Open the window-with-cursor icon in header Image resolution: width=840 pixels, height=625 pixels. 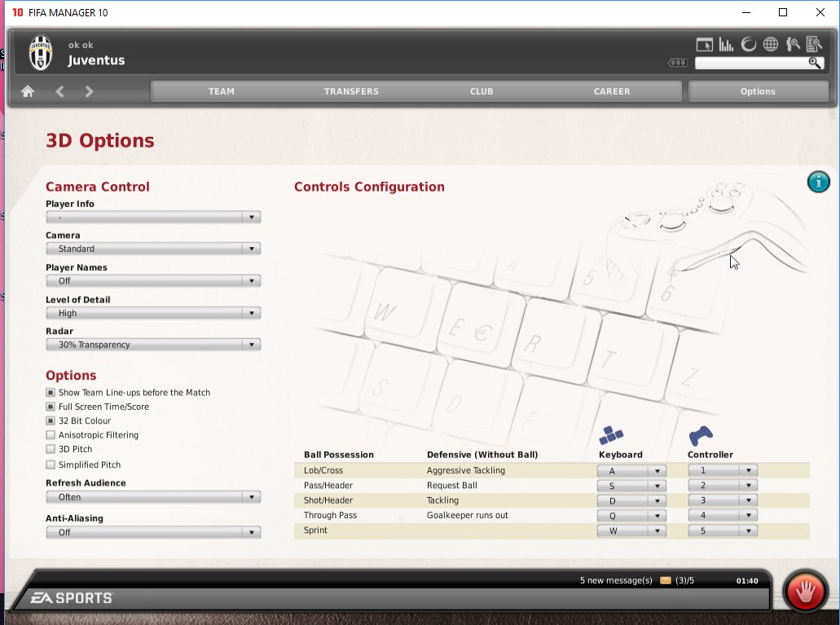(x=705, y=45)
